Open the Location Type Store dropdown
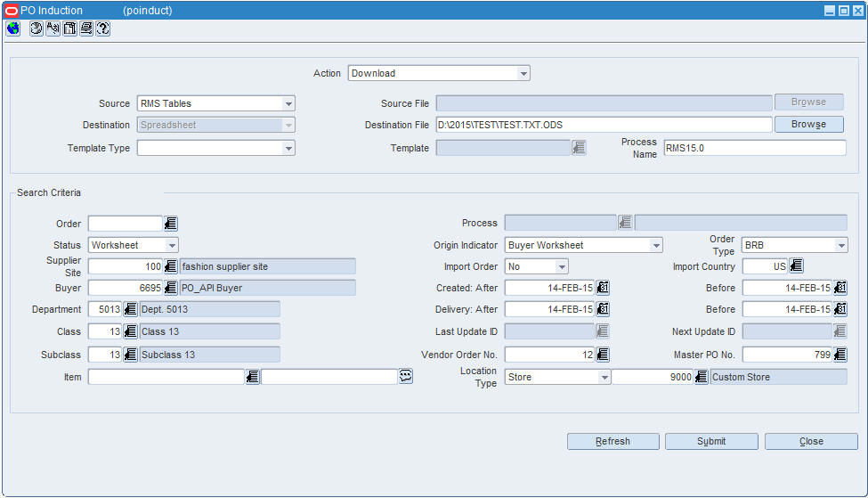The height and width of the screenshot is (498, 868). [604, 377]
